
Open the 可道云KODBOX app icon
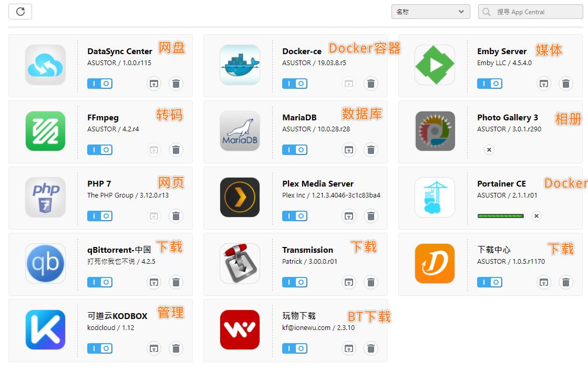click(x=45, y=331)
